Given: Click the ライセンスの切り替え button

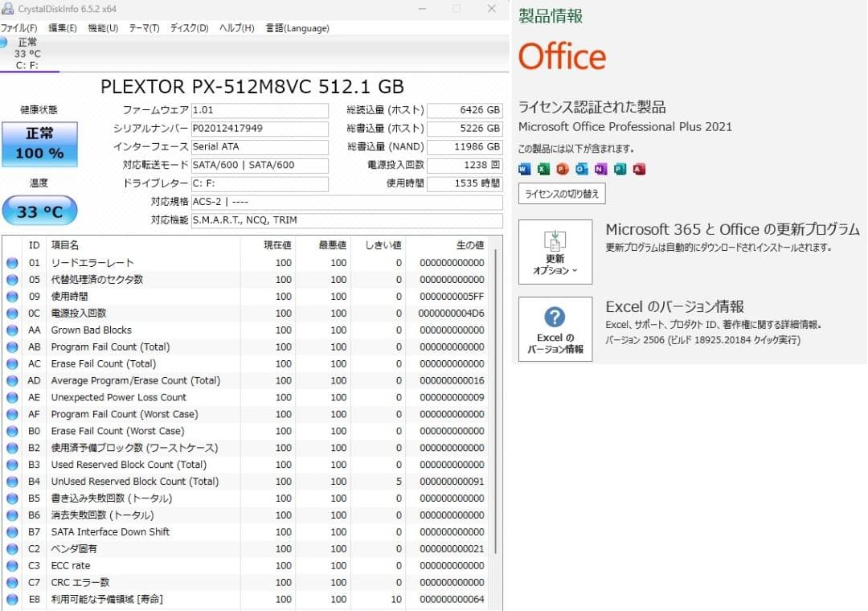Looking at the screenshot, I should coord(559,193).
